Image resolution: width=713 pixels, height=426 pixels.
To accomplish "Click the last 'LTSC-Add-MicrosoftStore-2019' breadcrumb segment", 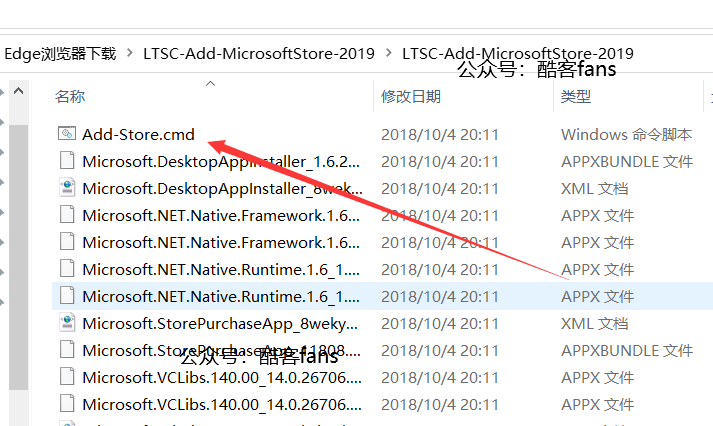I will tap(517, 54).
